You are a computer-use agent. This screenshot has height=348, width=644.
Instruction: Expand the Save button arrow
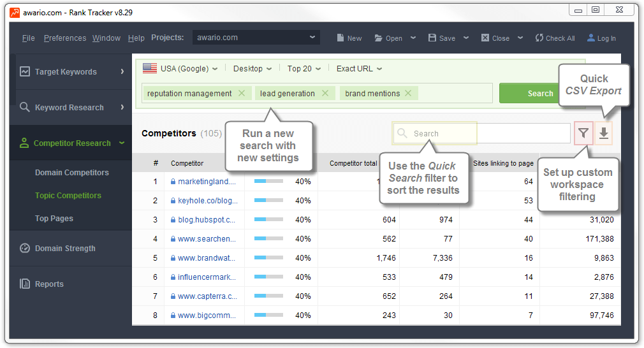465,38
